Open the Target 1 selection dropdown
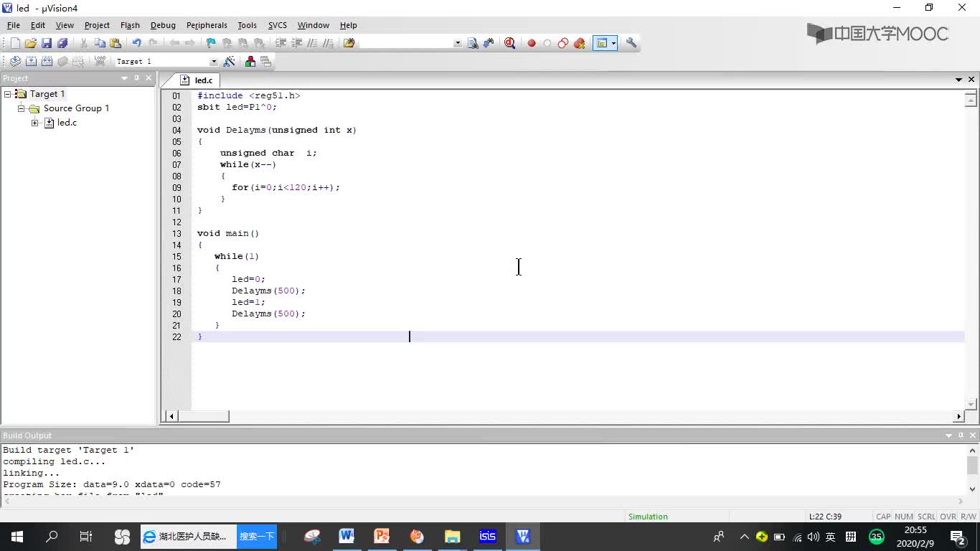This screenshot has height=551, width=980. [x=213, y=62]
